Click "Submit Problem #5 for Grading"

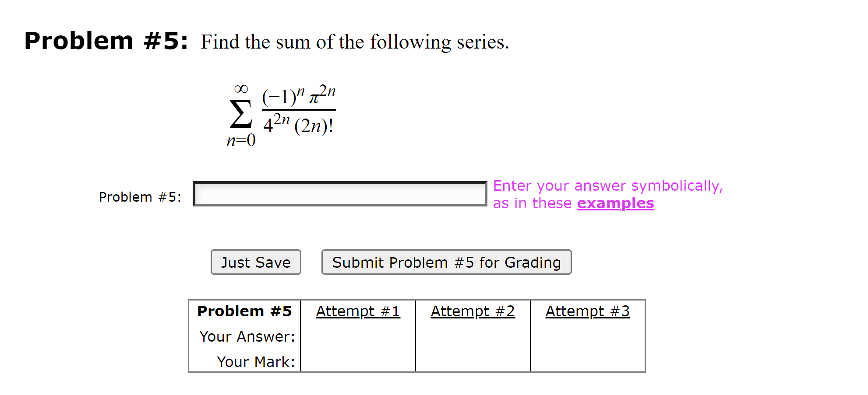pos(446,262)
